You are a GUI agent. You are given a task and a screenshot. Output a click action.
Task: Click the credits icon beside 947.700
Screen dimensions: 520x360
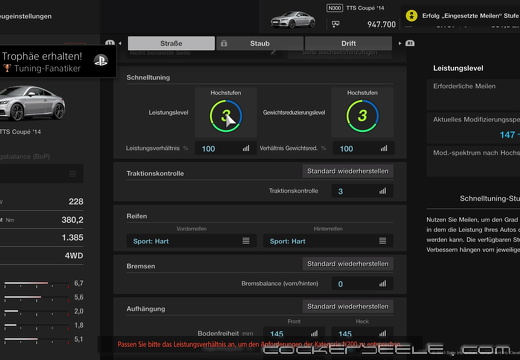[x=336, y=24]
